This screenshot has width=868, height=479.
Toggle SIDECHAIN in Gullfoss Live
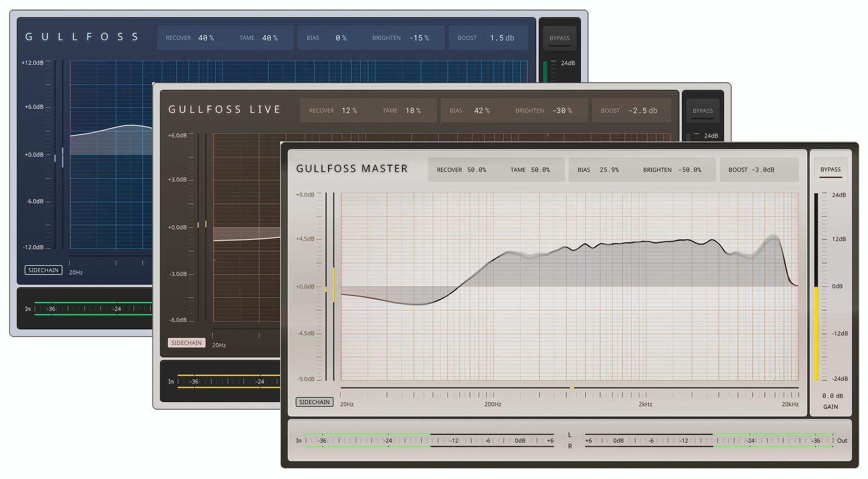(187, 343)
